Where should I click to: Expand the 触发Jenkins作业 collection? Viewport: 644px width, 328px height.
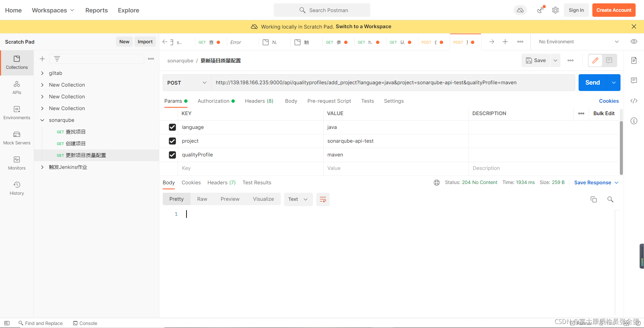coord(42,167)
